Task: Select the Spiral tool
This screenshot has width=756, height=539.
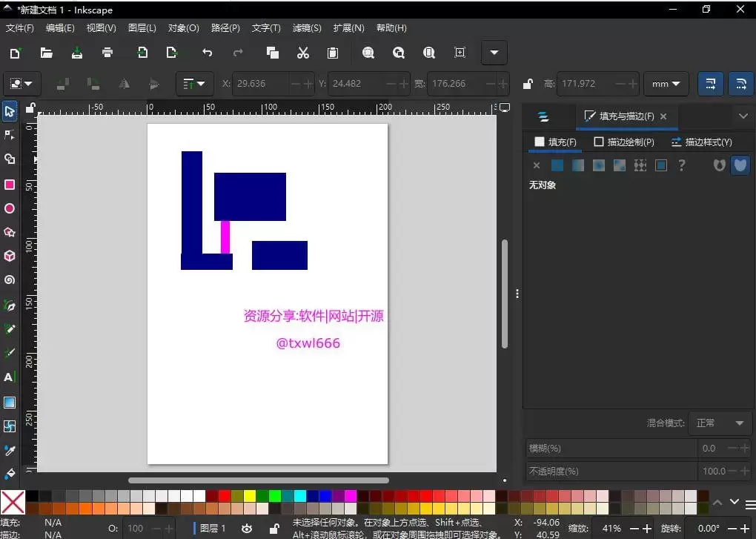Action: pyautogui.click(x=10, y=280)
